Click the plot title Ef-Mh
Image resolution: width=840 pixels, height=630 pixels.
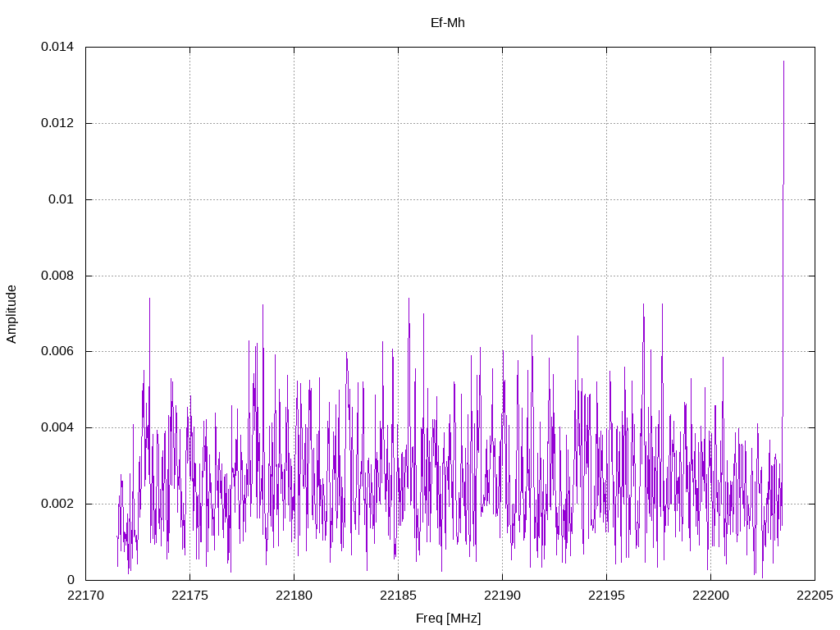[447, 23]
